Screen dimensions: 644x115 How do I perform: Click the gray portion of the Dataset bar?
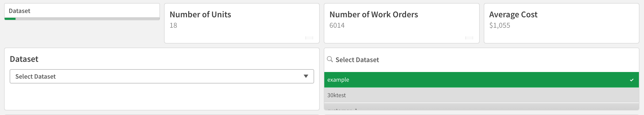(87, 19)
